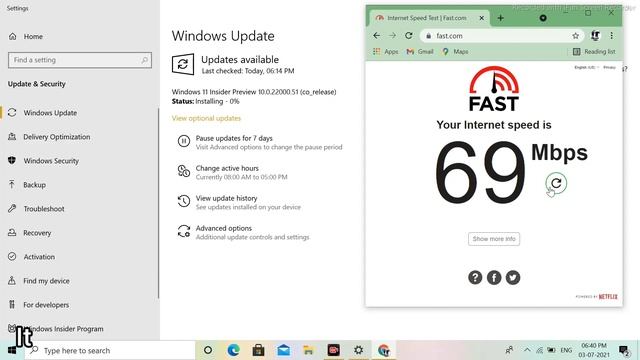Viewport: 640px width, 360px height.
Task: Open View update history
Action: [x=226, y=198]
